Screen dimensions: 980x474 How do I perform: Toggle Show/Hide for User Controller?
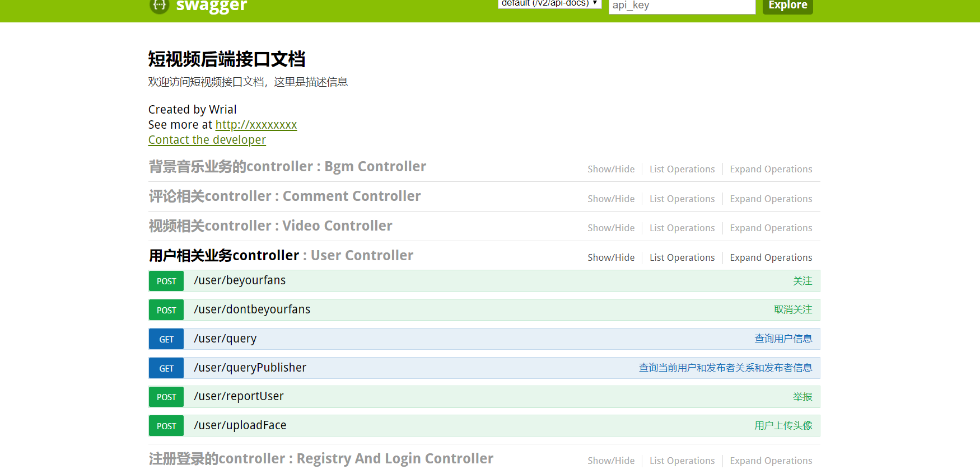point(611,257)
